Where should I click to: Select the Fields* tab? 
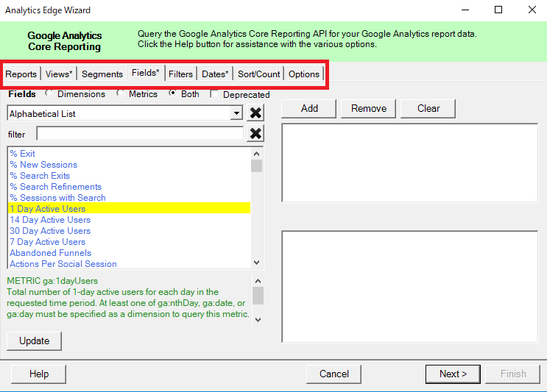pos(146,73)
